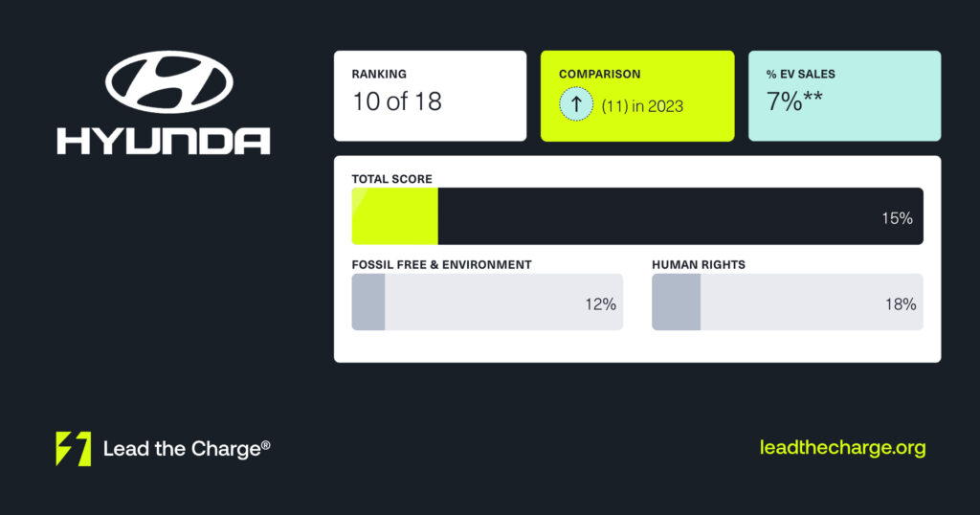Click the HUMAN RIGHTS heading label
Screen dimensions: 980x515
[699, 265]
